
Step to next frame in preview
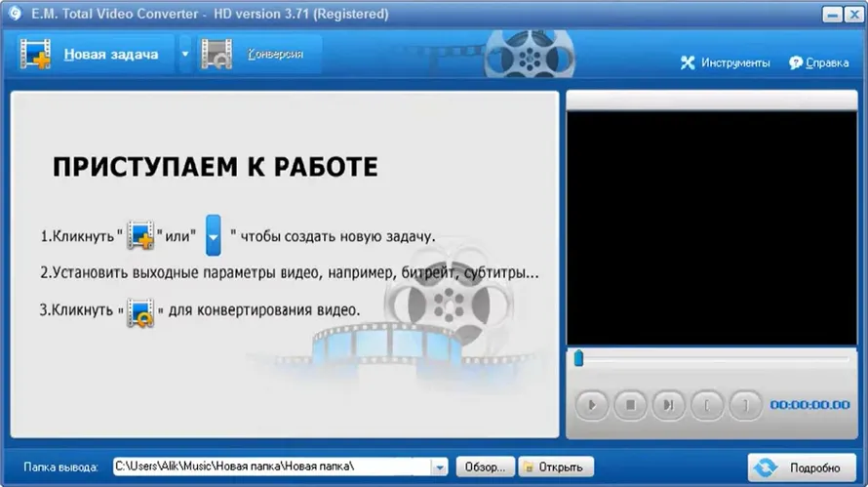(x=669, y=405)
